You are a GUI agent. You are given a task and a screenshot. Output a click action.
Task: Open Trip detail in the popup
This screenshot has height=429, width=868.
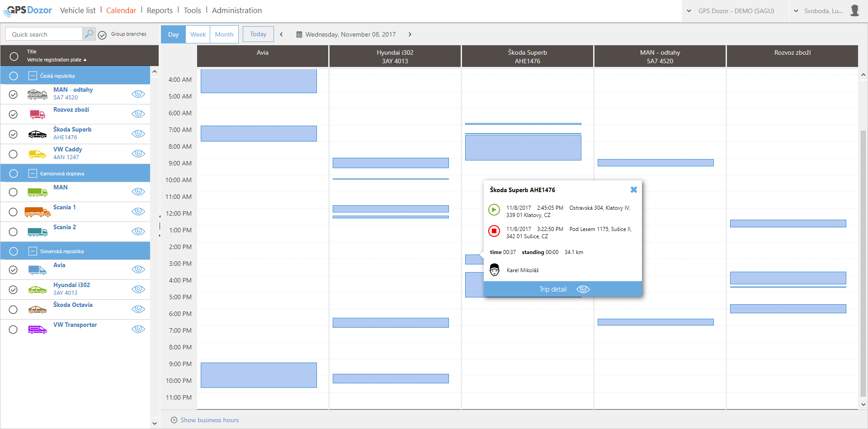point(562,289)
